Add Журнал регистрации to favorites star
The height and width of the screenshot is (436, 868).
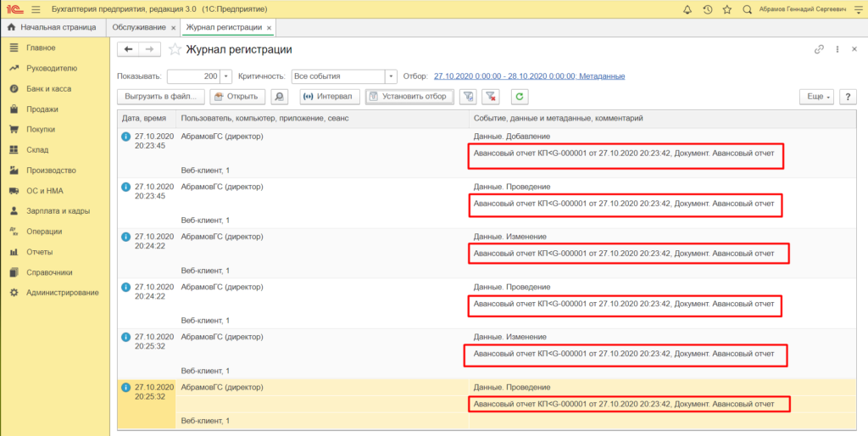tap(175, 49)
